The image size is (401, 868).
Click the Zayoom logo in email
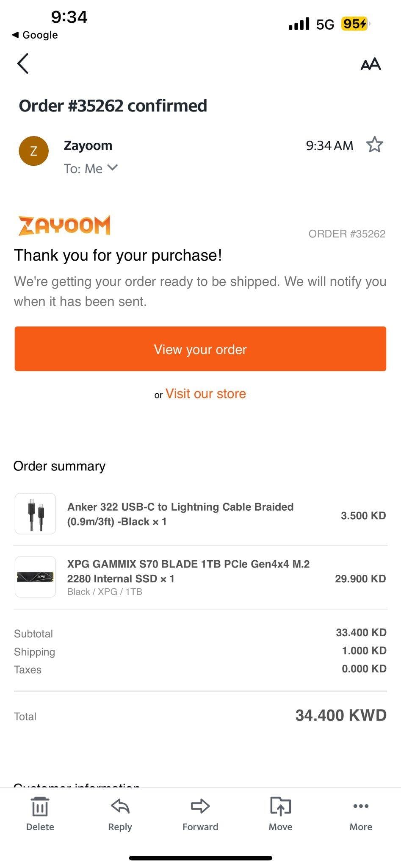click(x=64, y=225)
